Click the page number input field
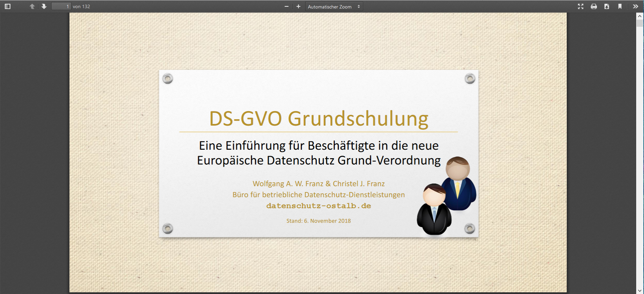This screenshot has height=294, width=644. 61,6
